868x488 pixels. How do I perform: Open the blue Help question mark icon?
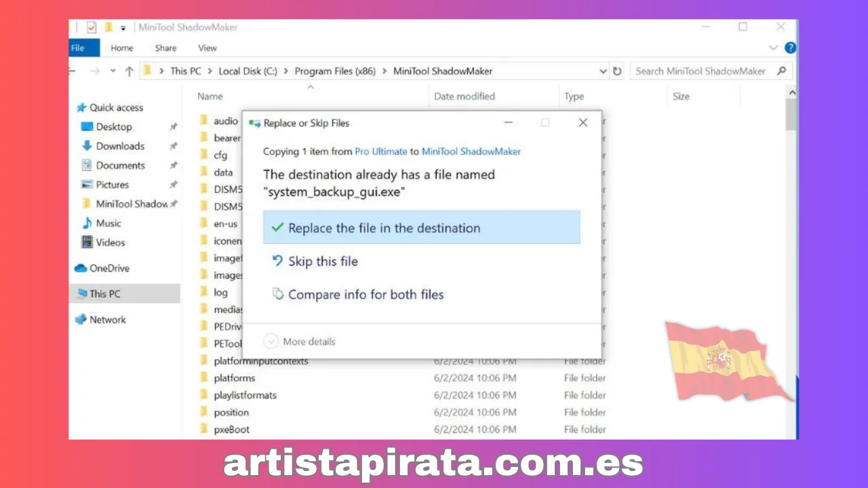(x=790, y=48)
